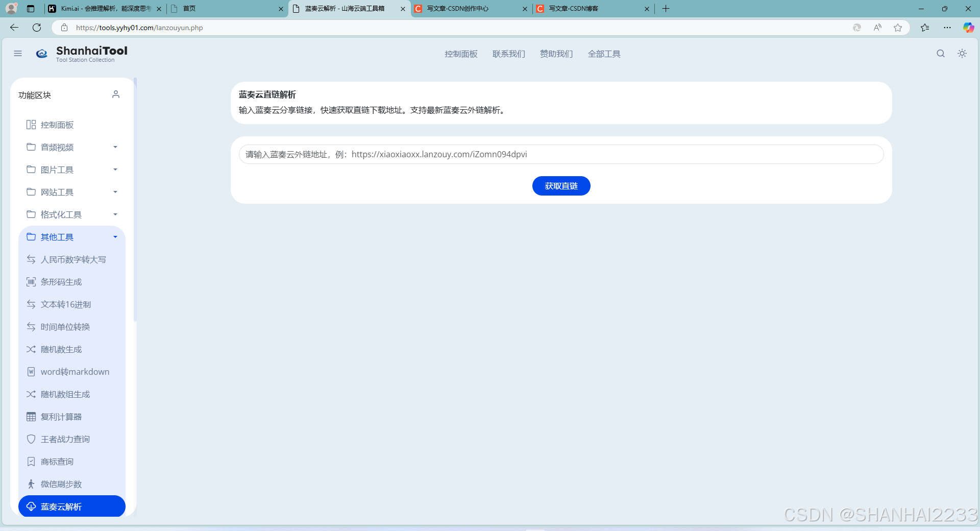Image resolution: width=980 pixels, height=531 pixels.
Task: Select the 时间单位转换 convert icon
Action: coord(31,327)
